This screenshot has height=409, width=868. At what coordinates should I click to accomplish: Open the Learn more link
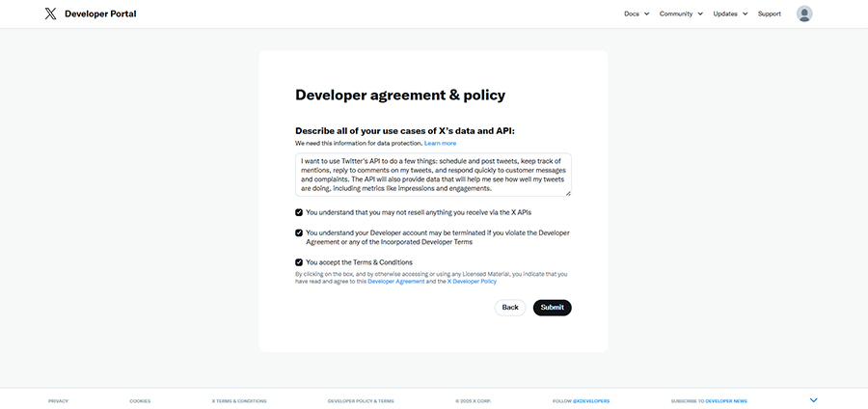[x=440, y=144]
